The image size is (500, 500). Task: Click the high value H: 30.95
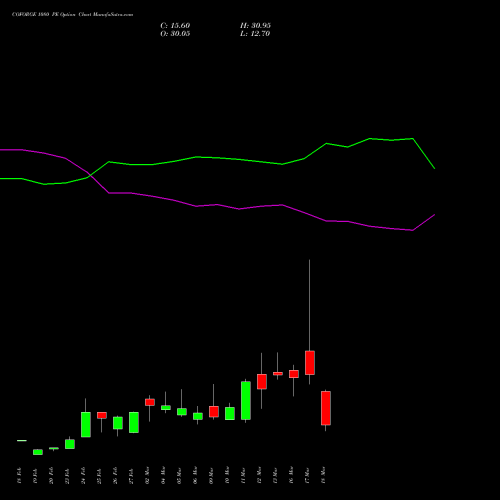(255, 26)
